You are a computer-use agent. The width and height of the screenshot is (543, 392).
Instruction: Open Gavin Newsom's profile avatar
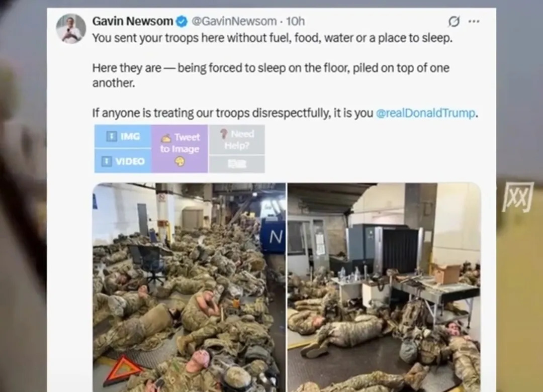click(x=71, y=29)
